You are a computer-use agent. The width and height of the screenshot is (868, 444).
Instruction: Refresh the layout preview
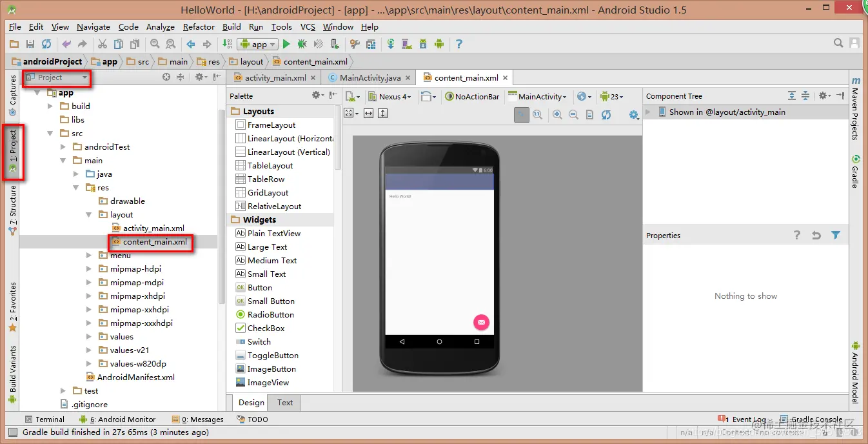coord(606,115)
